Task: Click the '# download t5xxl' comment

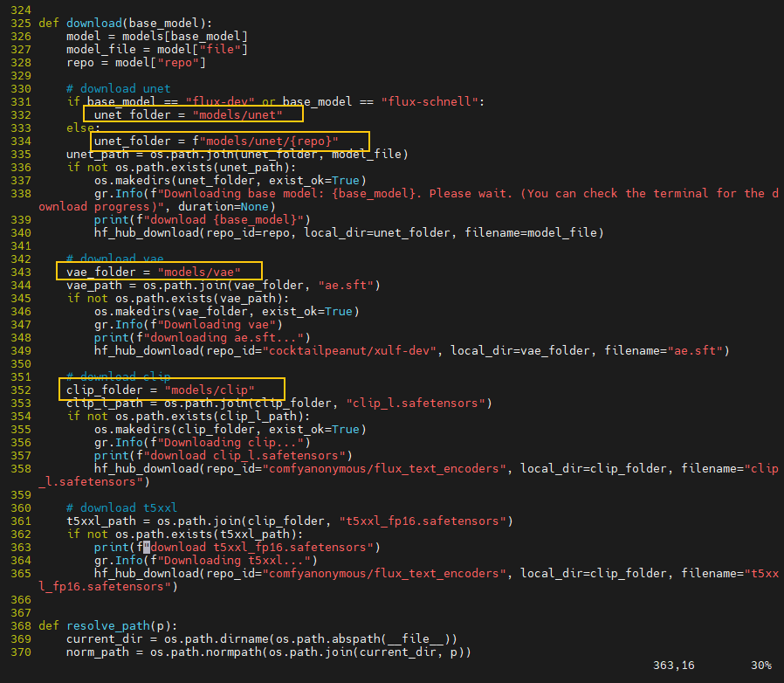Action: pos(122,507)
